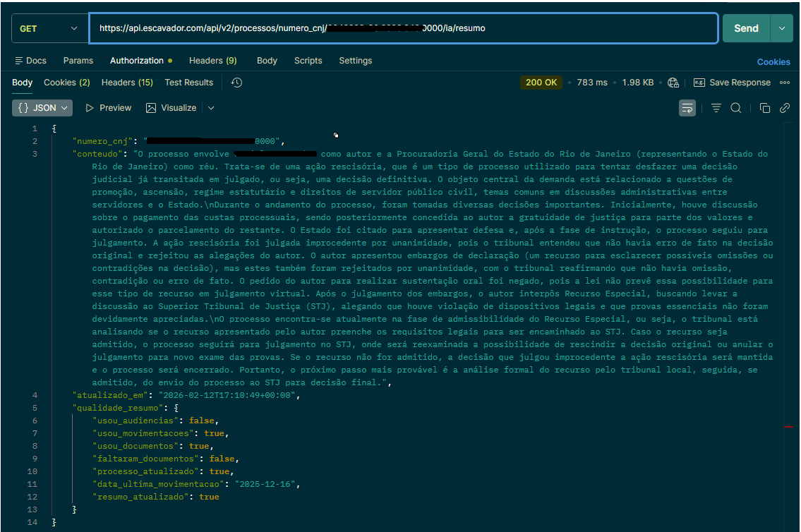Expand the chevron next to Visualize
801x532 pixels.
211,108
